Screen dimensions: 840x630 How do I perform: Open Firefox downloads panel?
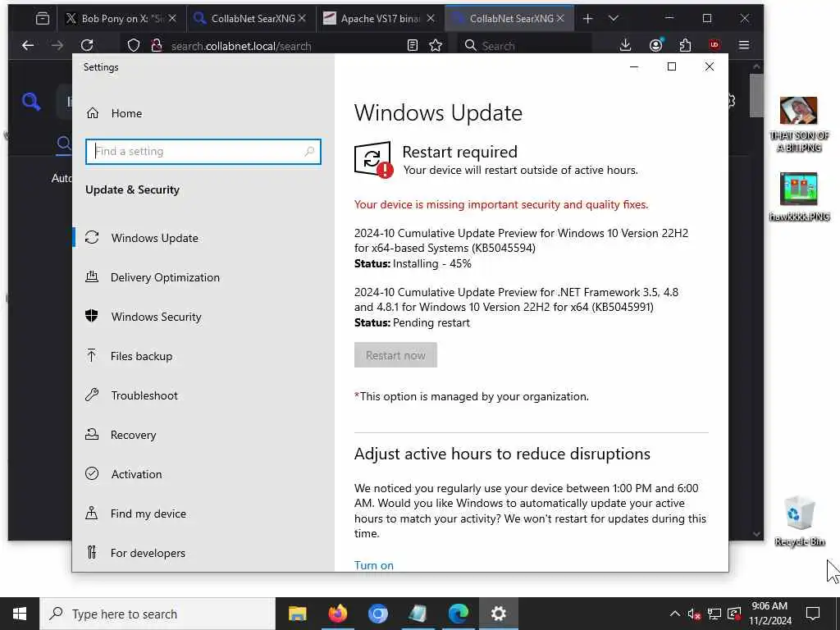(x=625, y=46)
